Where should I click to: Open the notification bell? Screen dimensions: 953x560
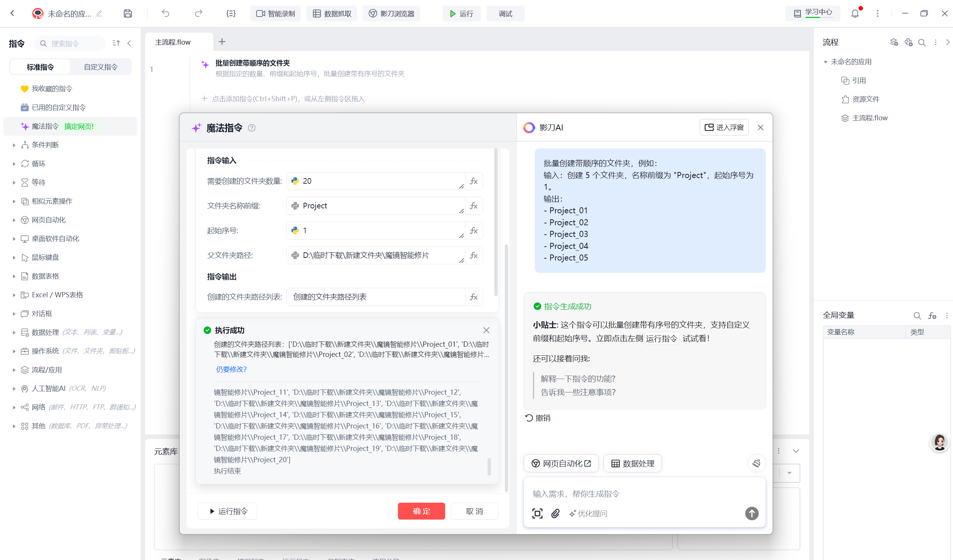pyautogui.click(x=855, y=13)
